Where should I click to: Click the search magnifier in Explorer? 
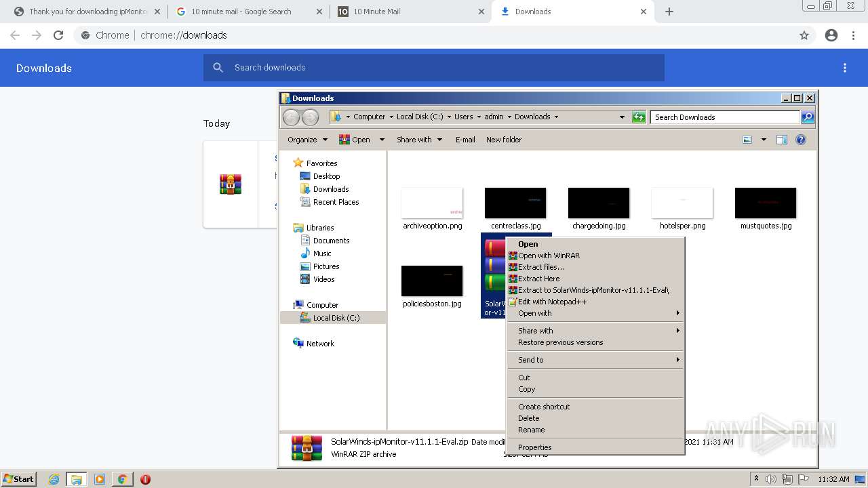pos(808,117)
